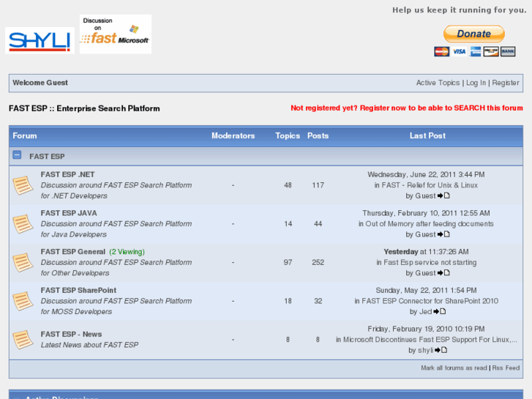Image resolution: width=532 pixels, height=399 pixels.
Task: Open the Rss Feed link
Action: [506, 368]
